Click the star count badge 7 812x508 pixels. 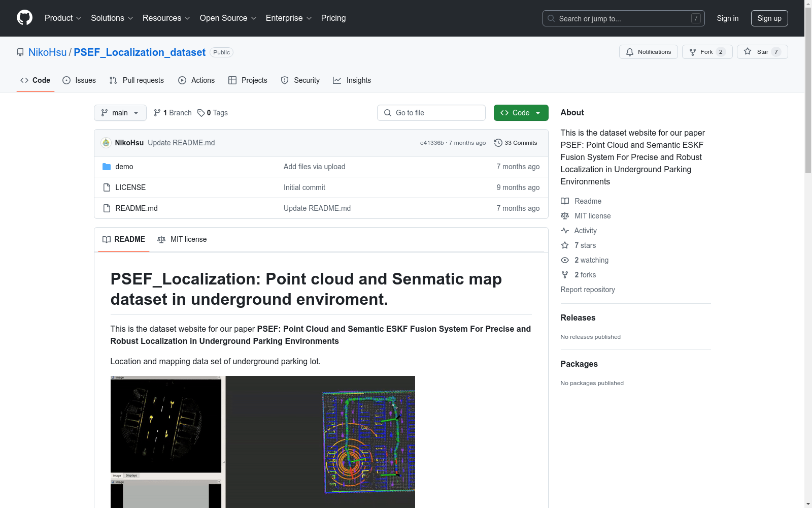click(x=776, y=52)
